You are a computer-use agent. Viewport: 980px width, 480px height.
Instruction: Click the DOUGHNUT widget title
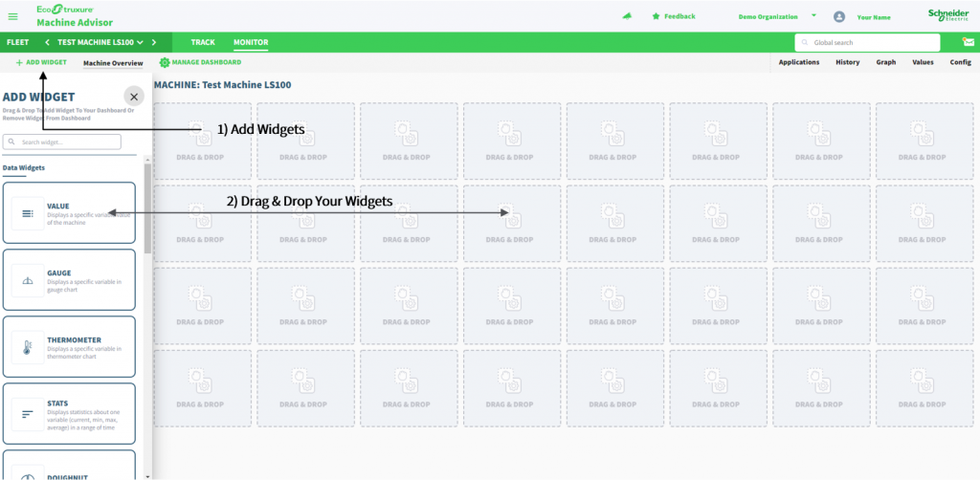[67, 477]
